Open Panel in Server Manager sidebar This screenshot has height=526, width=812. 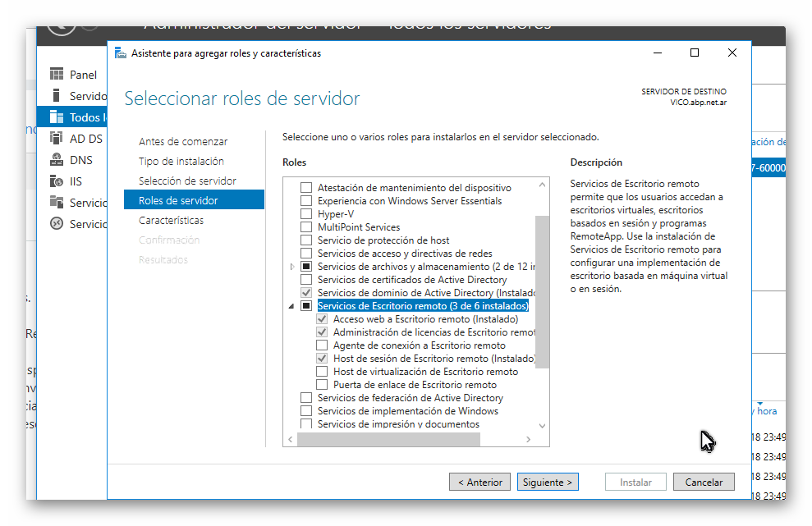[x=83, y=75]
